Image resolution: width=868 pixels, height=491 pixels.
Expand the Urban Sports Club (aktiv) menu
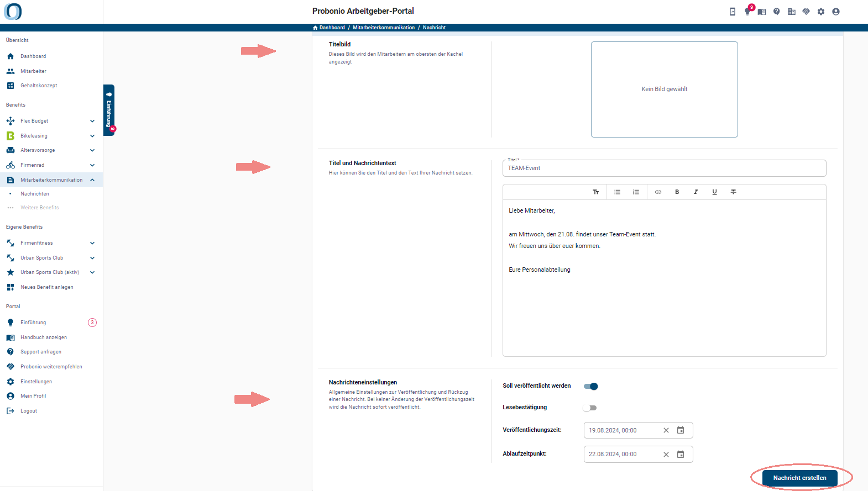pos(92,272)
